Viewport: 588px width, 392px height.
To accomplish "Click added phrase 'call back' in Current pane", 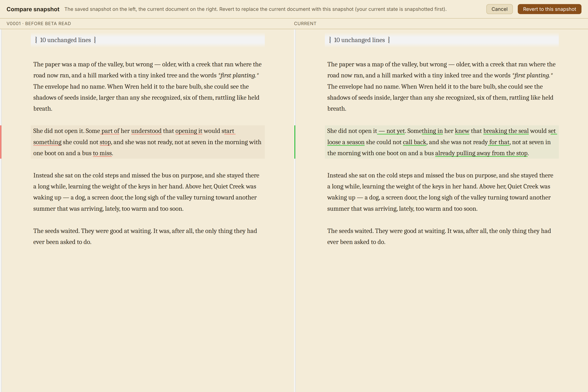I will pos(414,142).
